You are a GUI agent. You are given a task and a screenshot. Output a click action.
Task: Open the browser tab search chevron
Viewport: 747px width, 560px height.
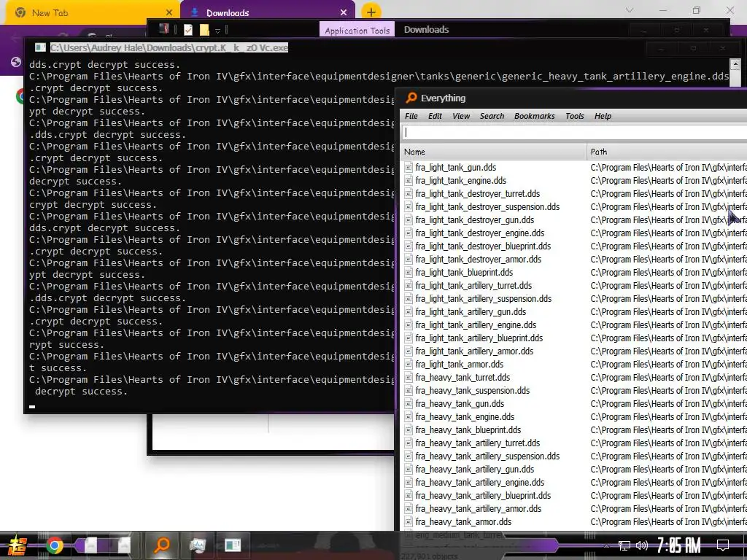tap(630, 10)
